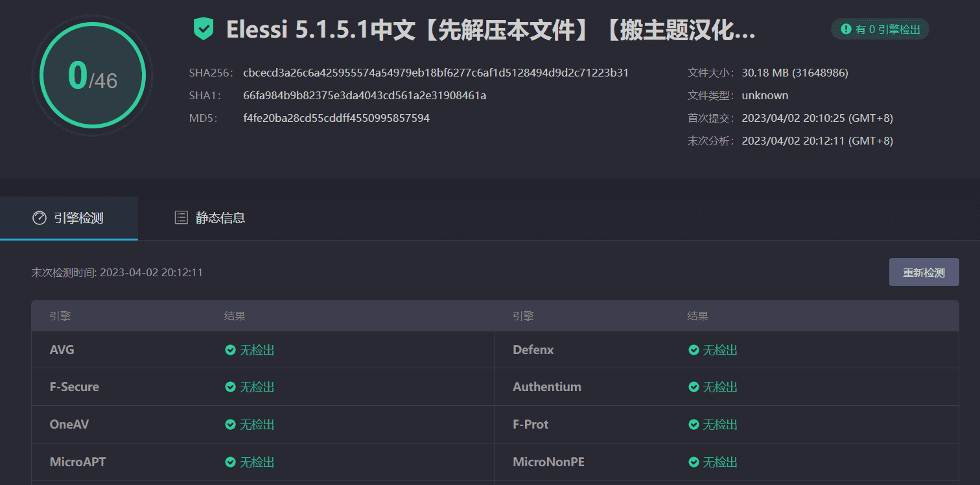The width and height of the screenshot is (980, 485).
Task: Click the MicroNonPE engine name
Action: (x=548, y=462)
